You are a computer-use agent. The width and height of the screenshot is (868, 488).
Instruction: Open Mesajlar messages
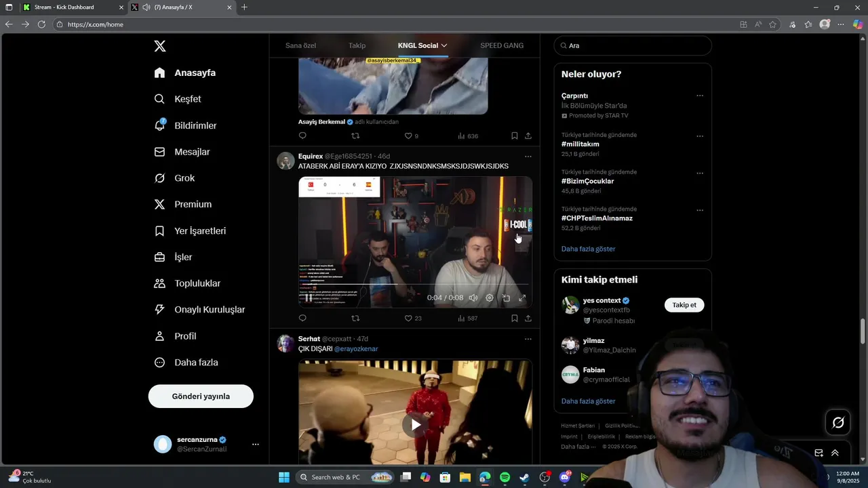(x=182, y=152)
